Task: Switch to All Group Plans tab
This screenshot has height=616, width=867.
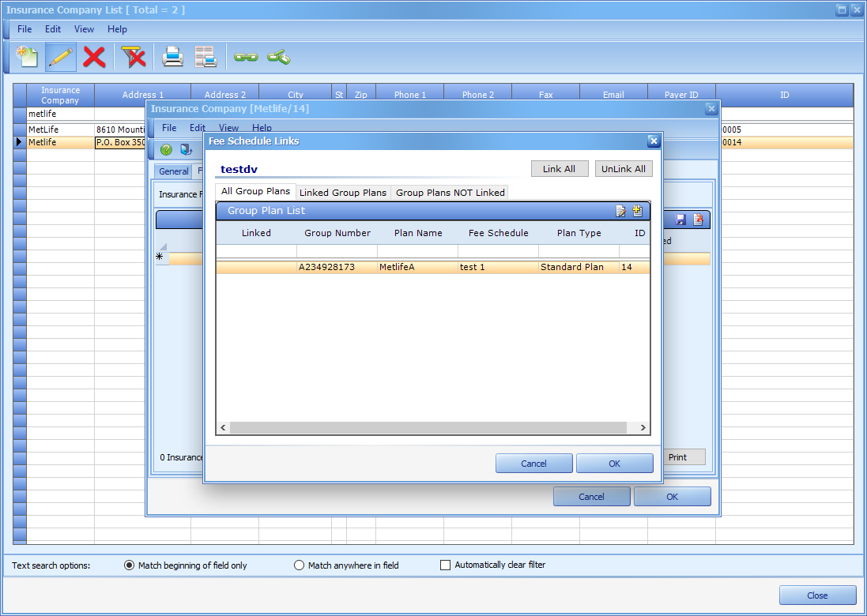Action: [x=255, y=191]
